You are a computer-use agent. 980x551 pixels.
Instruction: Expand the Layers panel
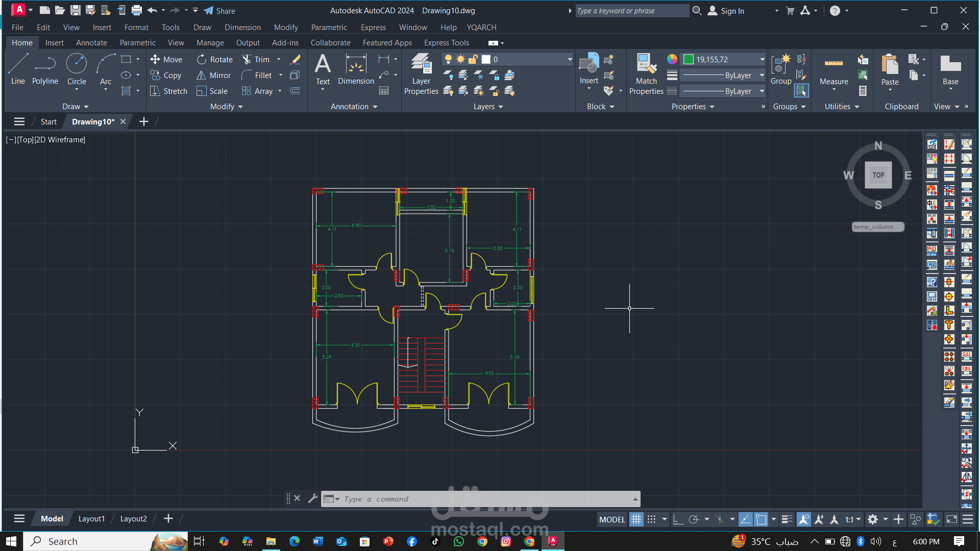coord(488,107)
